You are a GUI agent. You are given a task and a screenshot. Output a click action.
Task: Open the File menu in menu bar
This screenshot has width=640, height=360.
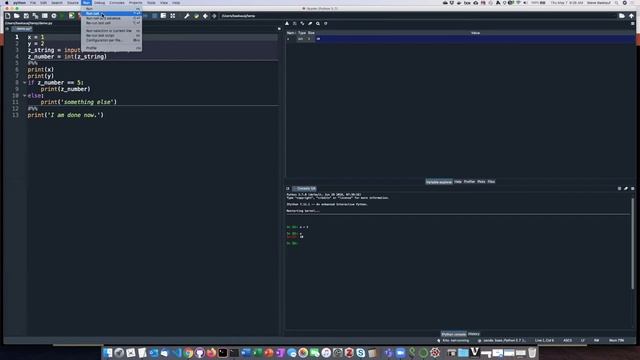(x=33, y=3)
